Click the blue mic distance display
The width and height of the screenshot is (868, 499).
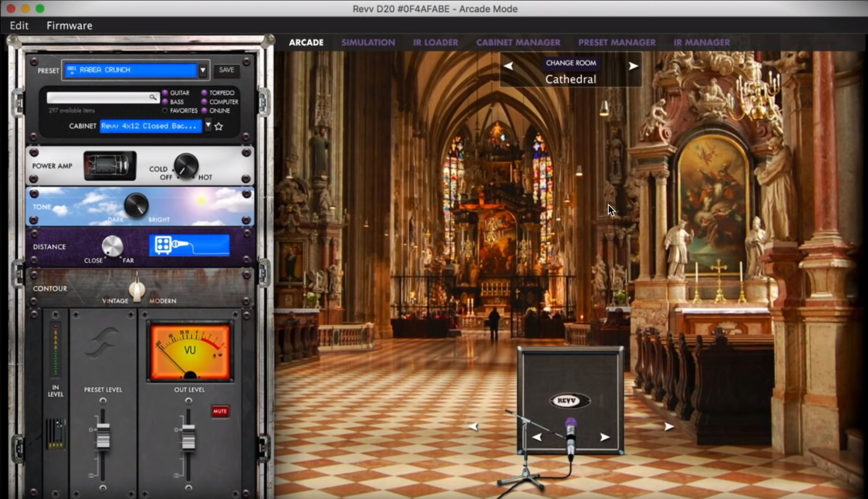(x=189, y=245)
